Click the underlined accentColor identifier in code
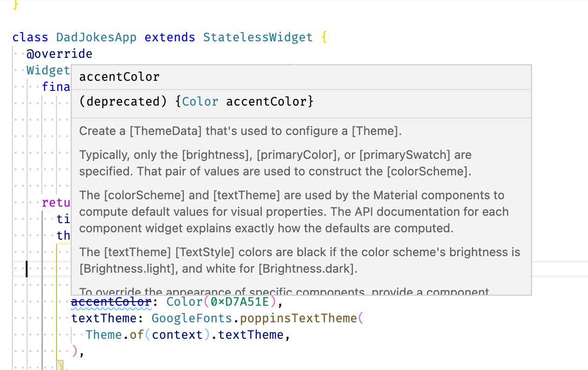588x370 pixels. click(x=111, y=302)
